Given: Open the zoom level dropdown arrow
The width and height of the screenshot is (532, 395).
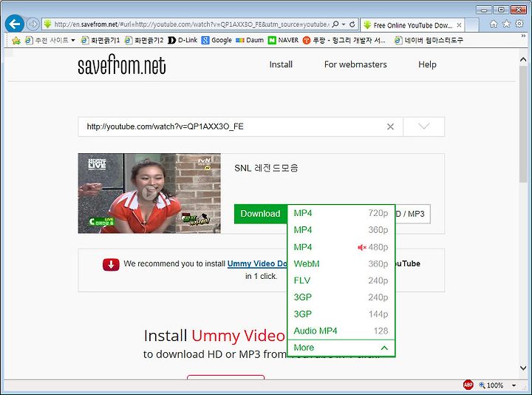Looking at the screenshot, I should [x=514, y=385].
